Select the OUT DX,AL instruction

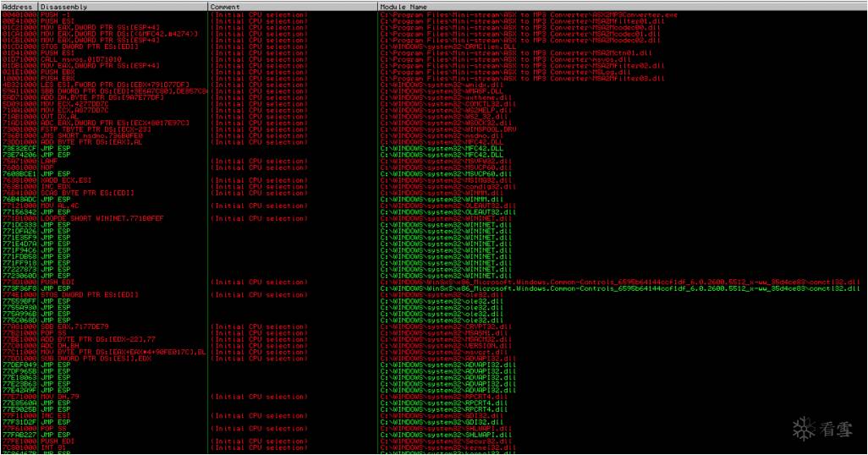coord(59,117)
